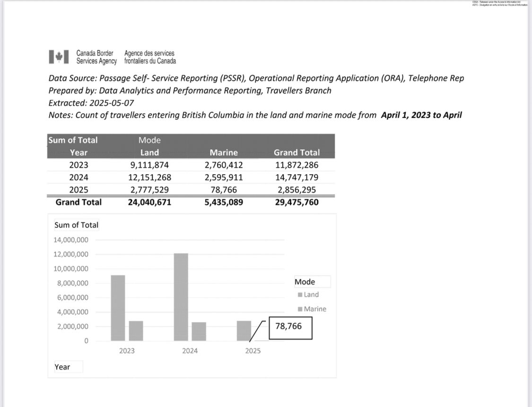Image resolution: width=532 pixels, height=407 pixels.
Task: Click the 10,000,000 axis label
Action: click(71, 269)
